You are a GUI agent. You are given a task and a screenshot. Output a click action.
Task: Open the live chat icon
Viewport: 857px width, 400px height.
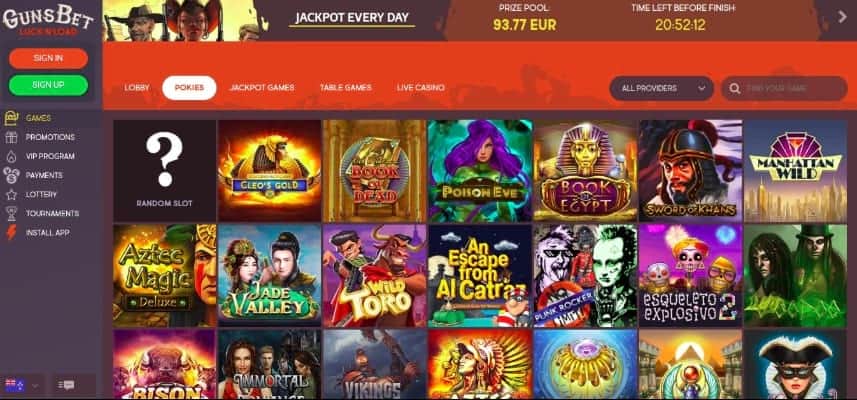68,385
